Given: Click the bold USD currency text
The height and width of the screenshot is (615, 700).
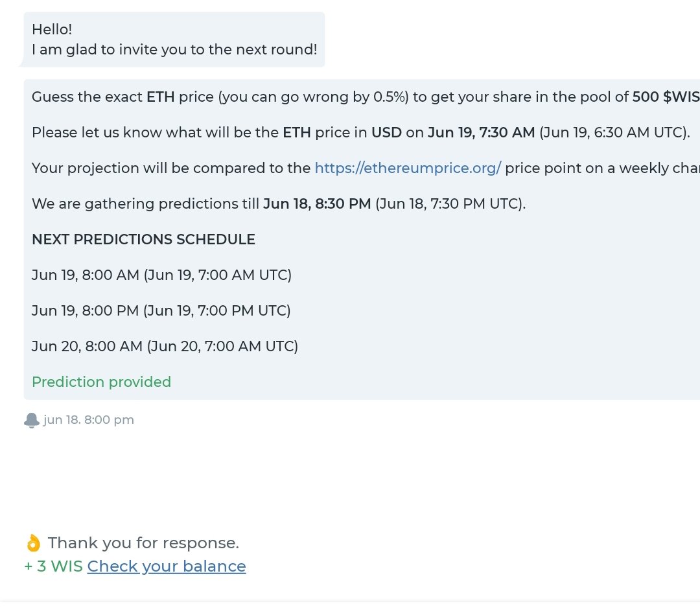Looking at the screenshot, I should (386, 133).
